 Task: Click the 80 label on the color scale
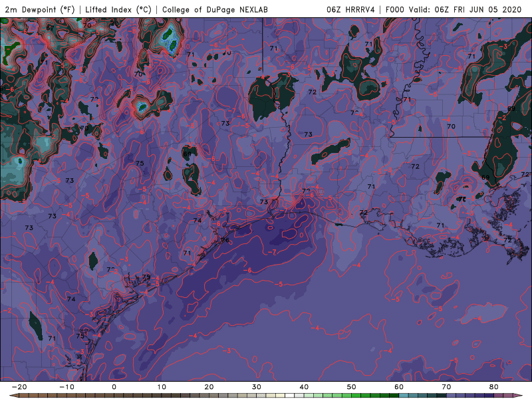coord(494,387)
